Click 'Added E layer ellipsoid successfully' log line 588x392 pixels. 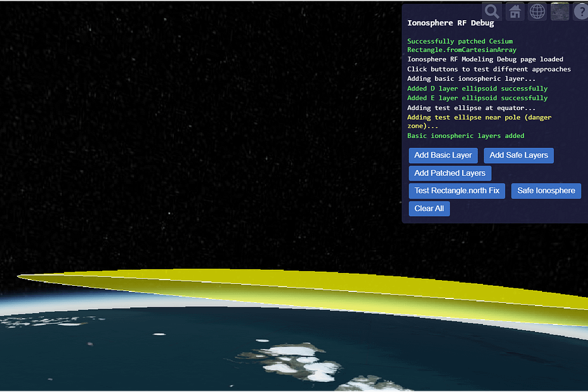point(477,98)
